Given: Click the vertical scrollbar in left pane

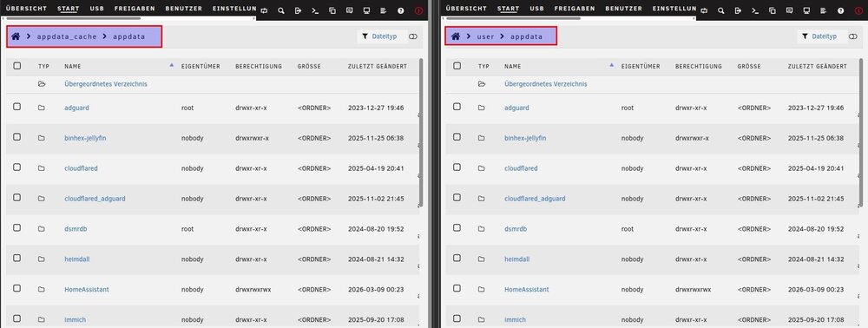Looking at the screenshot, I should point(422,133).
